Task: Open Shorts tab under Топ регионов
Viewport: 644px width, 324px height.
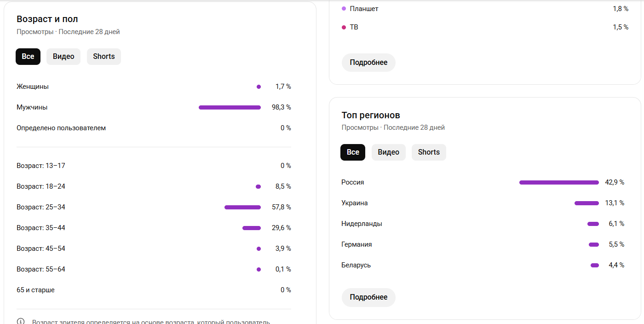Action: tap(429, 152)
